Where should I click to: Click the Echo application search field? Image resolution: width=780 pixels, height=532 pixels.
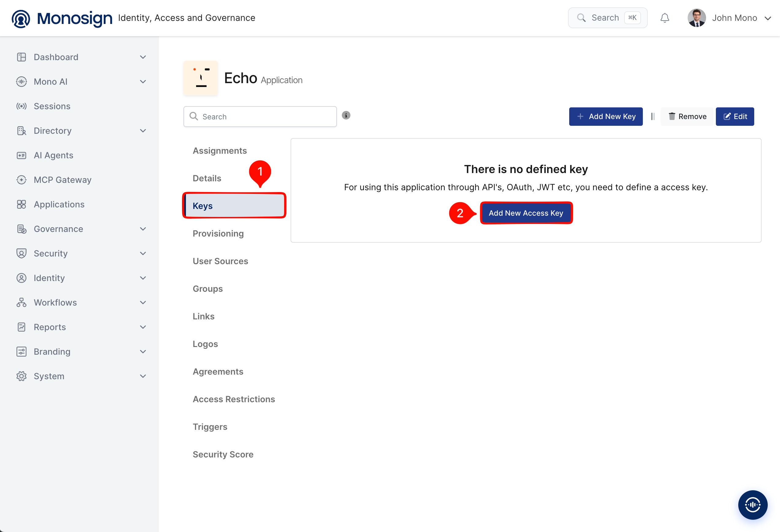coord(260,117)
